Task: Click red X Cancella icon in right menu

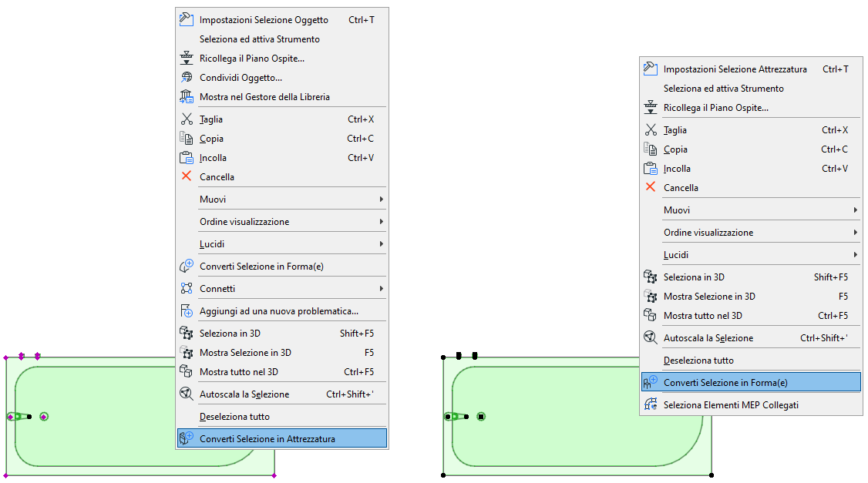Action: (x=650, y=187)
